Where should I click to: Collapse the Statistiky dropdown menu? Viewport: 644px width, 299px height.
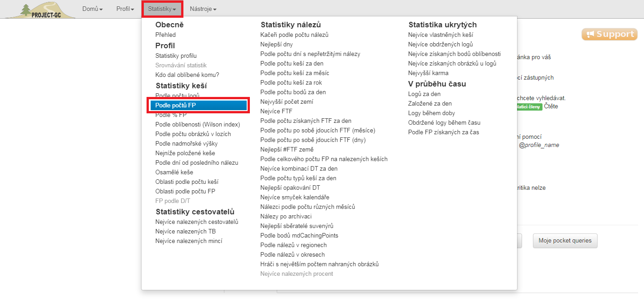click(162, 9)
